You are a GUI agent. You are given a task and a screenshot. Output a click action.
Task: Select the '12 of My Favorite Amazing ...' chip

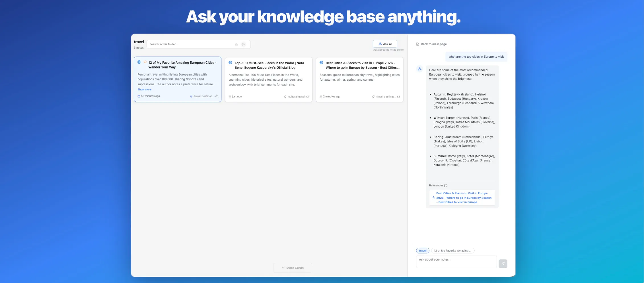click(452, 251)
